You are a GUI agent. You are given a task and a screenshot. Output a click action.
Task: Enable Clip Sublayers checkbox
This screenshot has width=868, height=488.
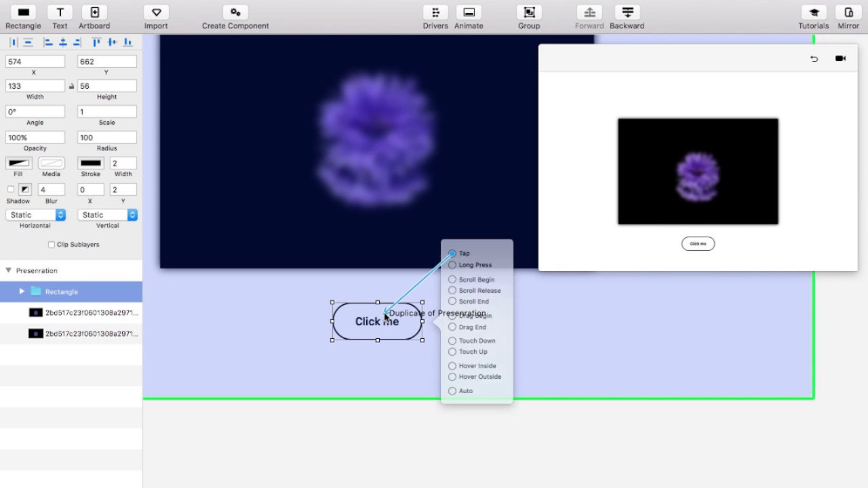pyautogui.click(x=52, y=245)
